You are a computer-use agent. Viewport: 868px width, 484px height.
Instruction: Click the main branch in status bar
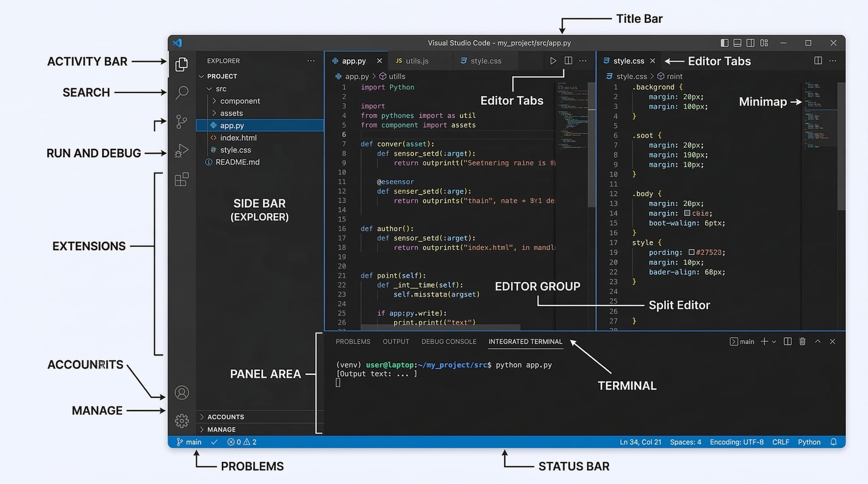[189, 442]
